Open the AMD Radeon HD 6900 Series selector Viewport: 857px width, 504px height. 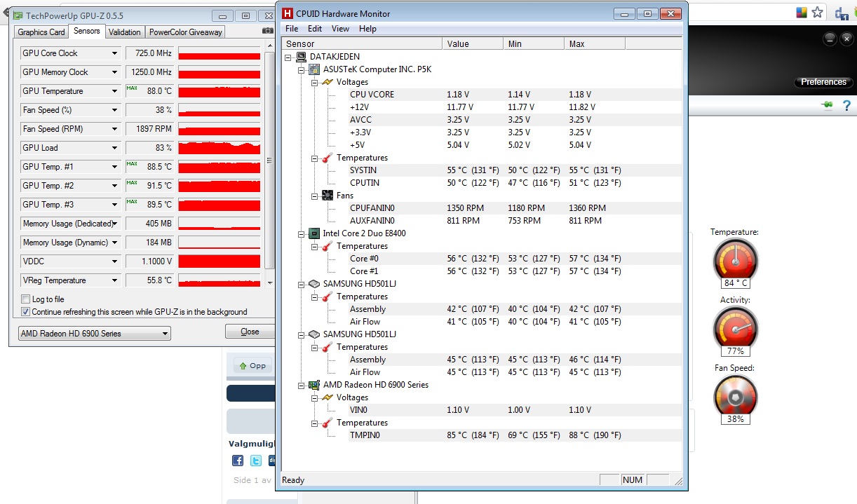[95, 334]
